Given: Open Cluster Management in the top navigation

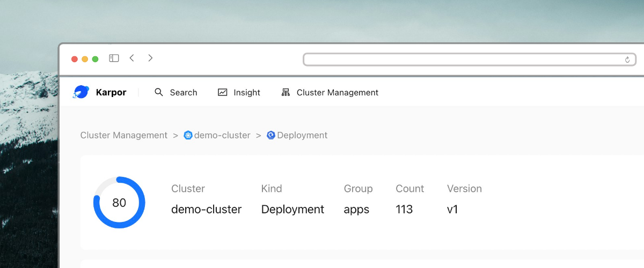Looking at the screenshot, I should (x=337, y=92).
